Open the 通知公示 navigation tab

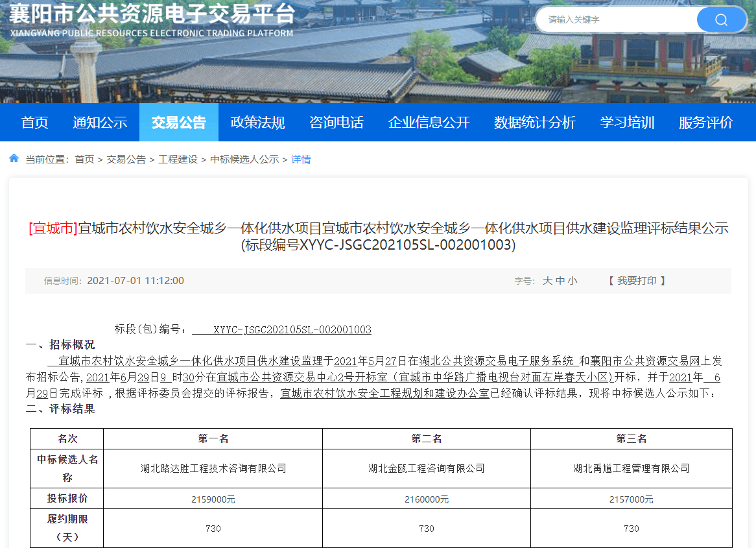(100, 123)
